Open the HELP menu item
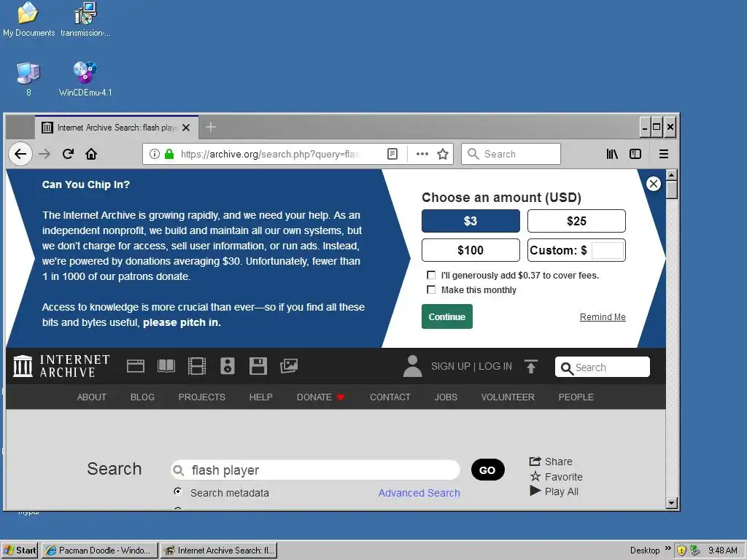The width and height of the screenshot is (747, 560). point(260,397)
